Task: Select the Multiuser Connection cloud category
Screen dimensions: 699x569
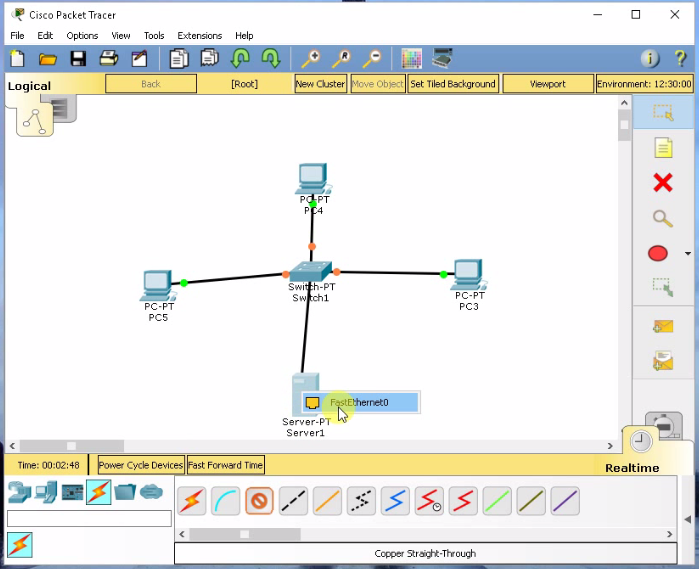Action: tap(151, 492)
